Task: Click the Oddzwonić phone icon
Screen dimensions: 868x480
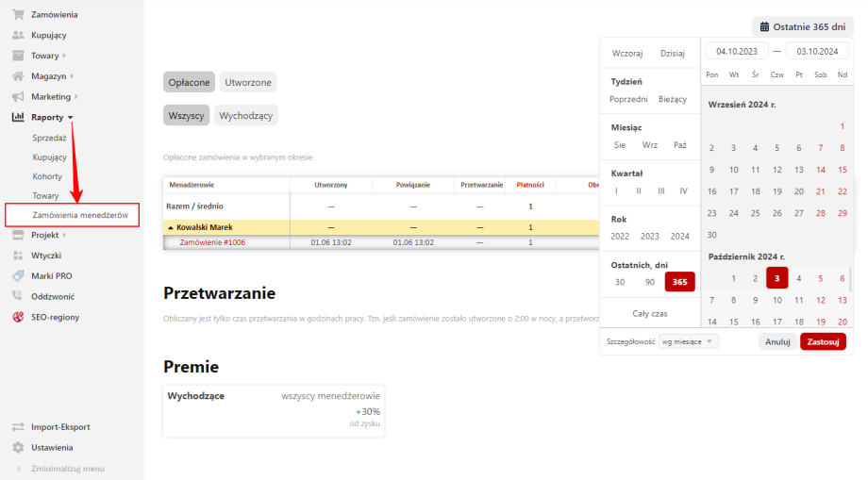Action: click(18, 296)
